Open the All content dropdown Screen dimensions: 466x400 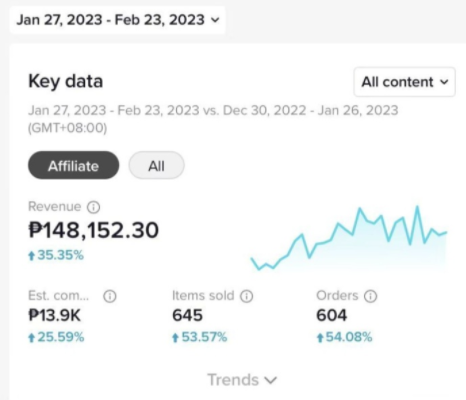click(405, 82)
